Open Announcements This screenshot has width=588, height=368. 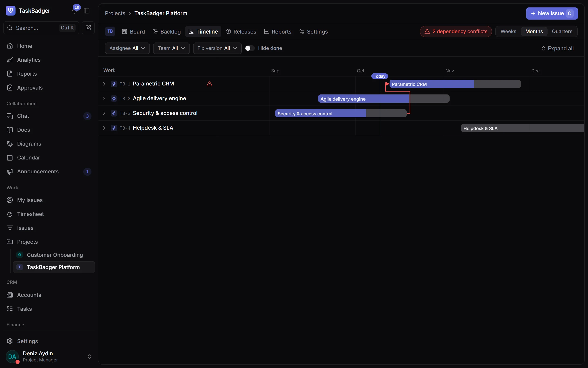coord(49,172)
